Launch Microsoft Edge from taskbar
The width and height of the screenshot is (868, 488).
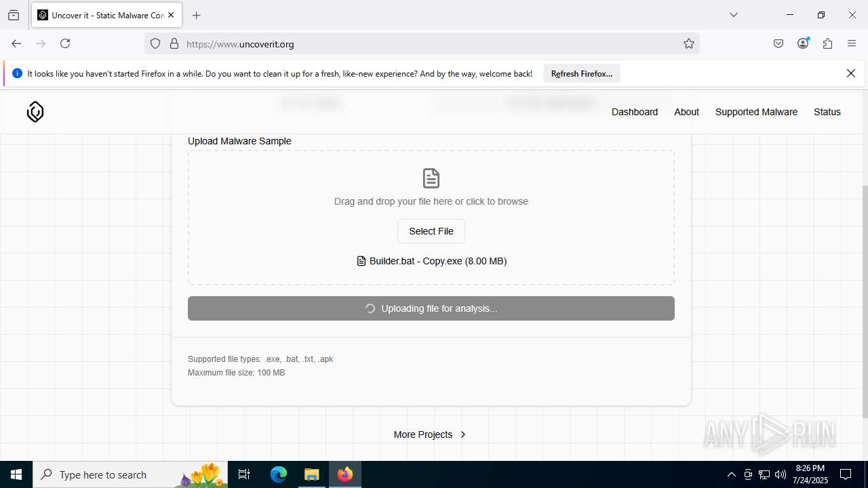279,474
